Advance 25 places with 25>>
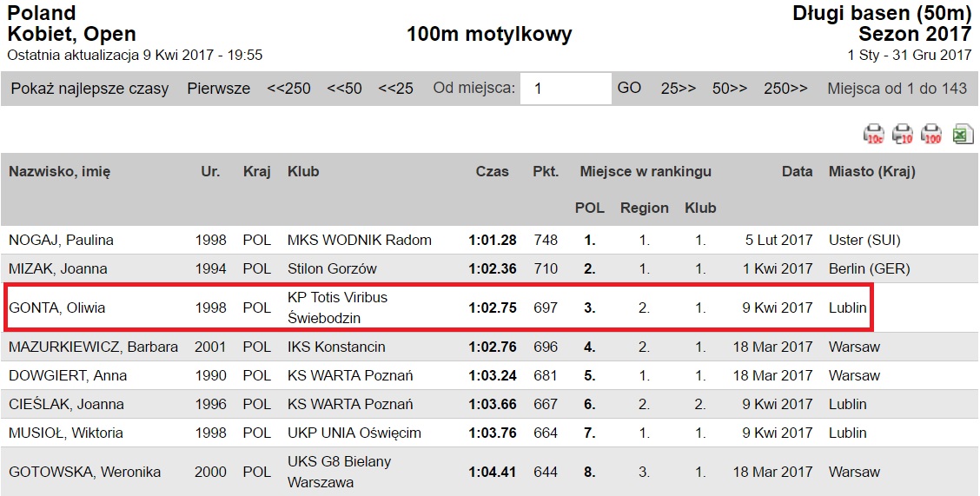This screenshot has width=980, height=496. click(x=679, y=89)
